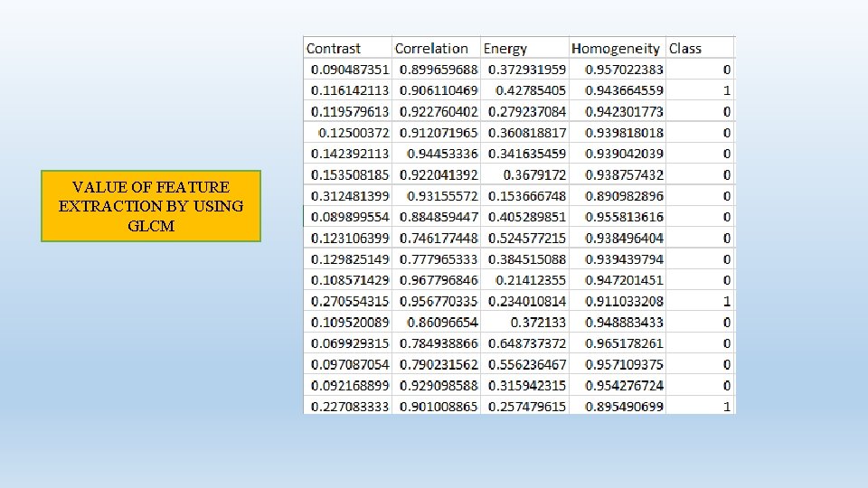Image resolution: width=868 pixels, height=488 pixels.
Task: Click energy cell 0.360818817
Action: point(524,133)
